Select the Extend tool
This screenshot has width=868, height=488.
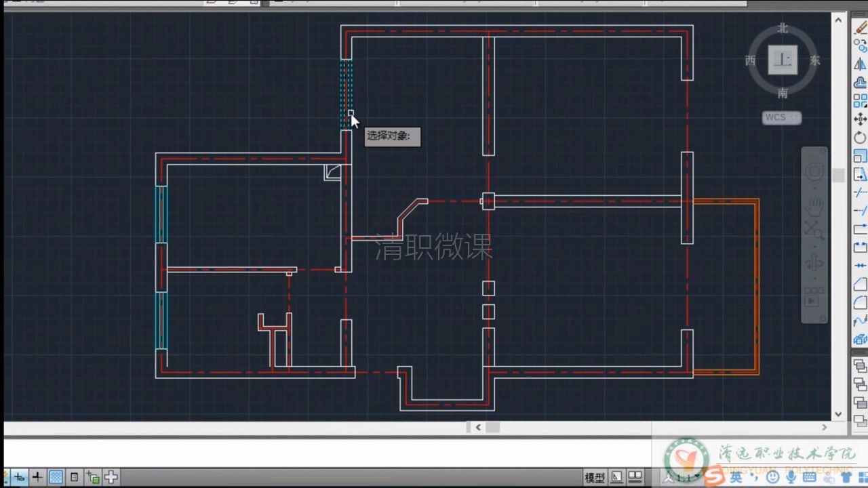(x=861, y=211)
